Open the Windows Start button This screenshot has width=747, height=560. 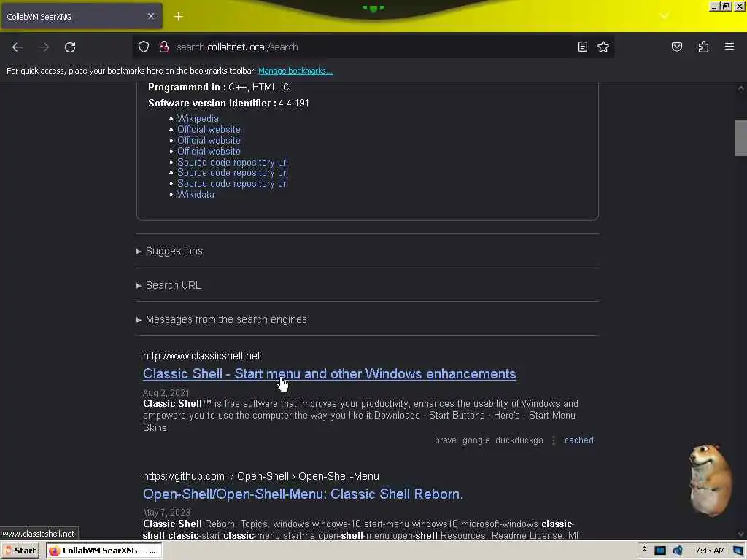(20, 551)
